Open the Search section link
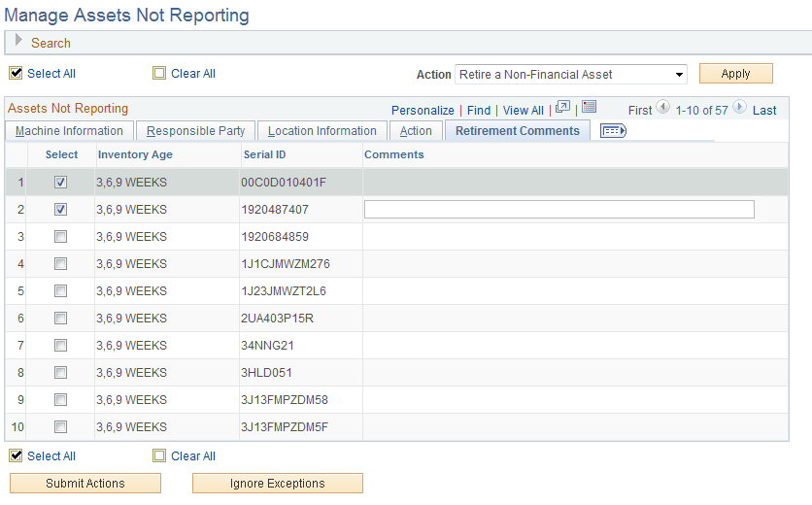The width and height of the screenshot is (812, 505). tap(51, 43)
